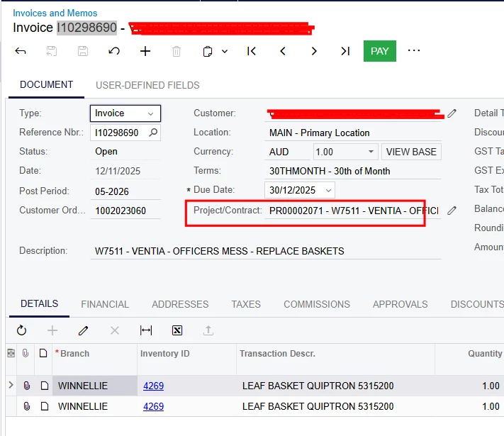The height and width of the screenshot is (436, 504).
Task: Switch to the FINANCIAL tab
Action: [x=105, y=304]
